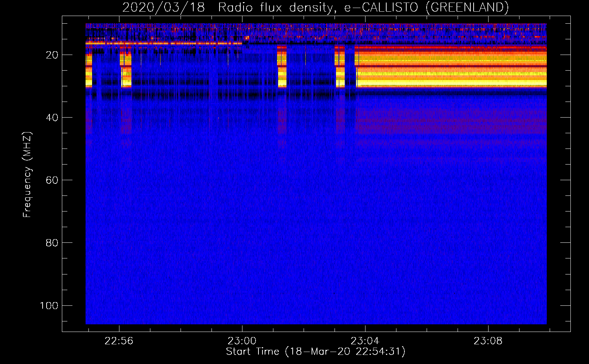The width and height of the screenshot is (589, 364).
Task: Click the 80 frequency axis label
Action: [x=52, y=243]
